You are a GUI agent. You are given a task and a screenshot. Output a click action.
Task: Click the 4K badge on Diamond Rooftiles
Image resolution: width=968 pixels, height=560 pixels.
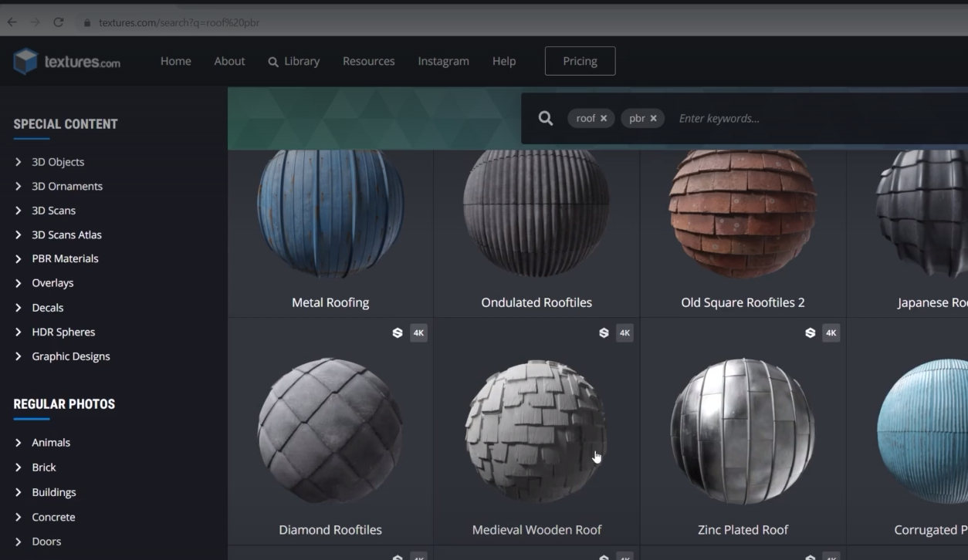click(418, 332)
